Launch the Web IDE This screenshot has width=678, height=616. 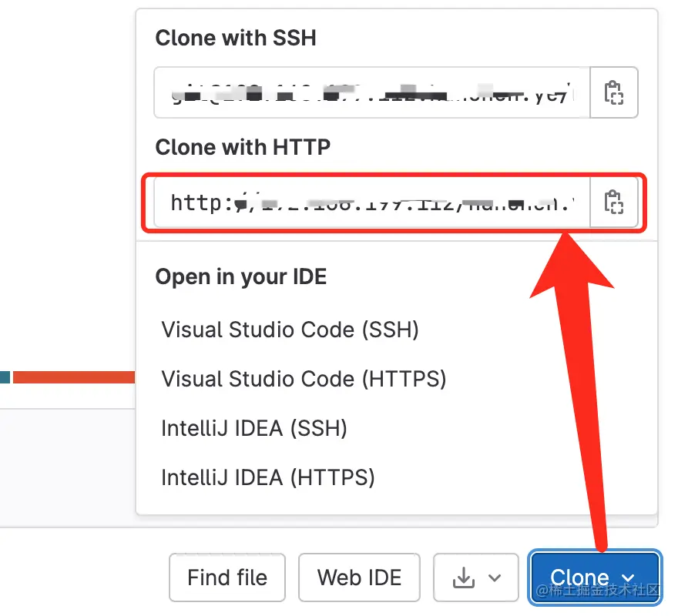[x=360, y=577]
